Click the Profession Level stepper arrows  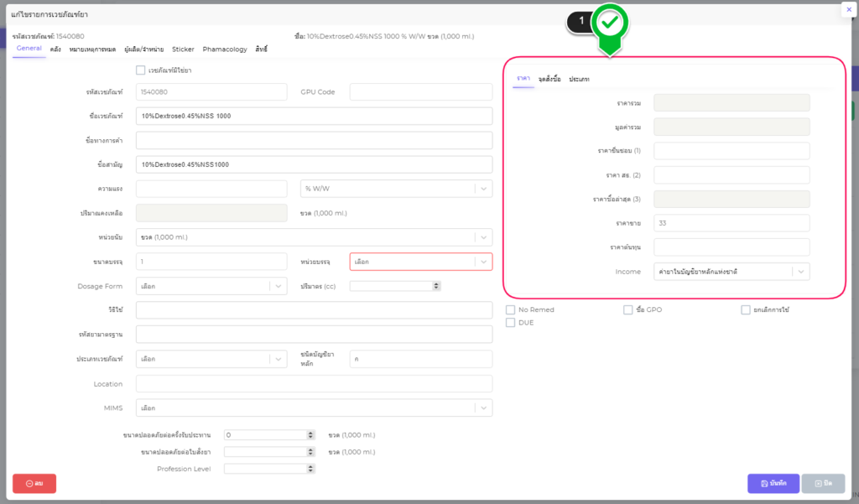click(310, 469)
